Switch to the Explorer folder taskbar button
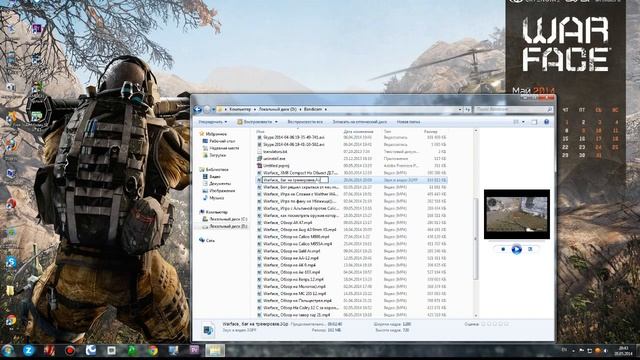 [215, 350]
